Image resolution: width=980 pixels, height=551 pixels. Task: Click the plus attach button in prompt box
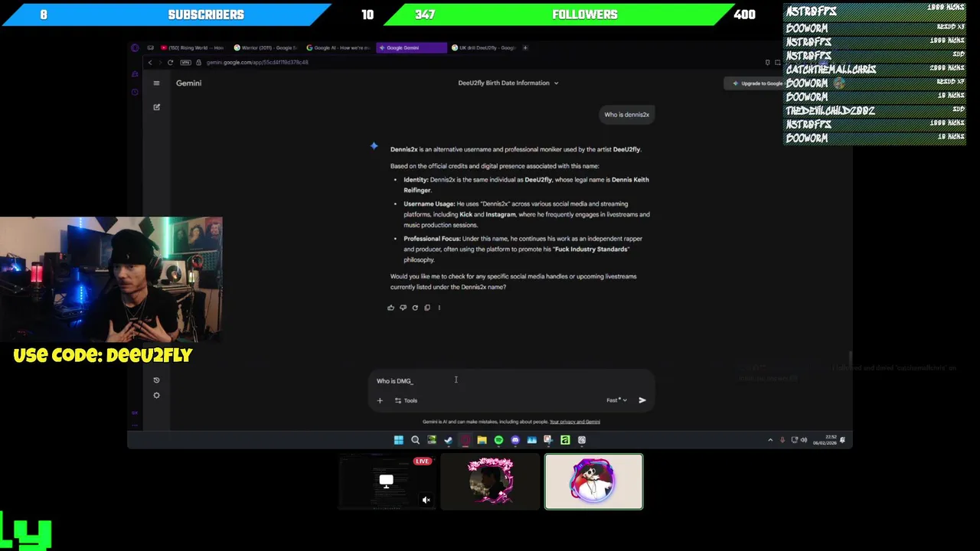coord(380,400)
